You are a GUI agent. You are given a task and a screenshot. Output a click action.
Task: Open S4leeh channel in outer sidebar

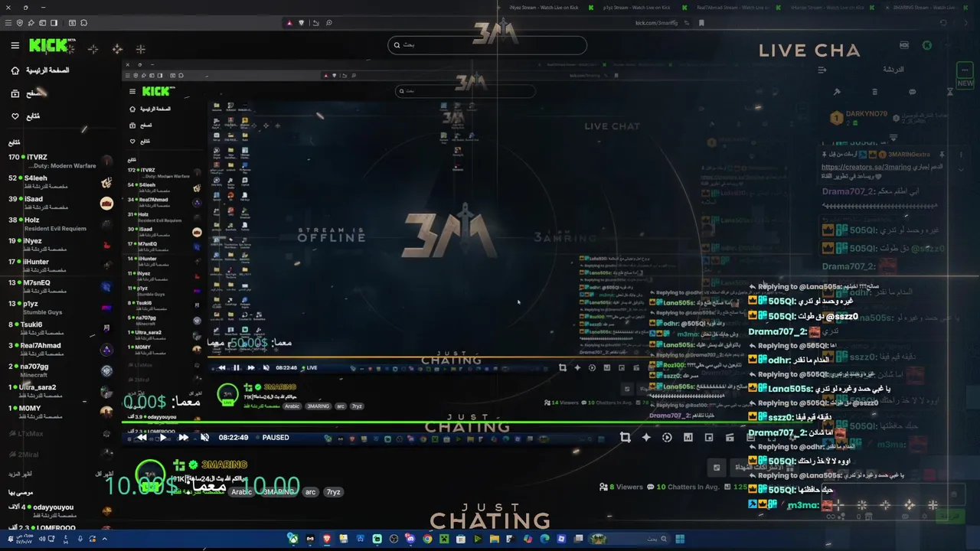click(x=61, y=182)
